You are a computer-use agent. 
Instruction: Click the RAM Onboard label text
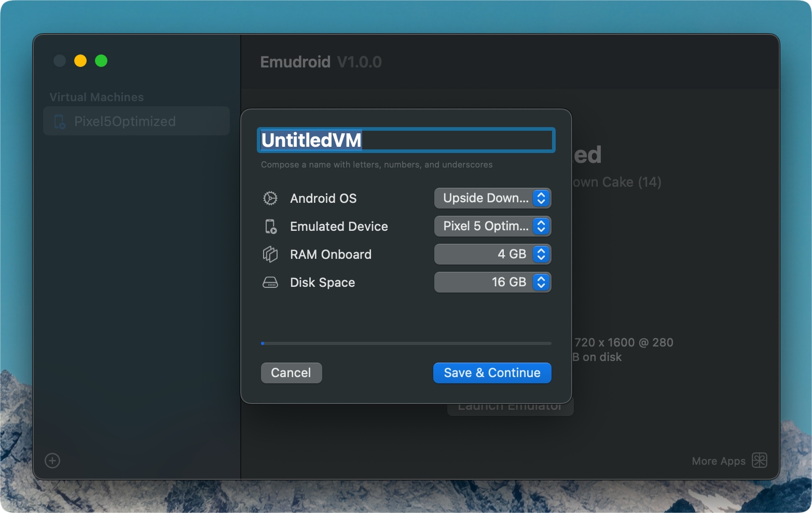(331, 255)
